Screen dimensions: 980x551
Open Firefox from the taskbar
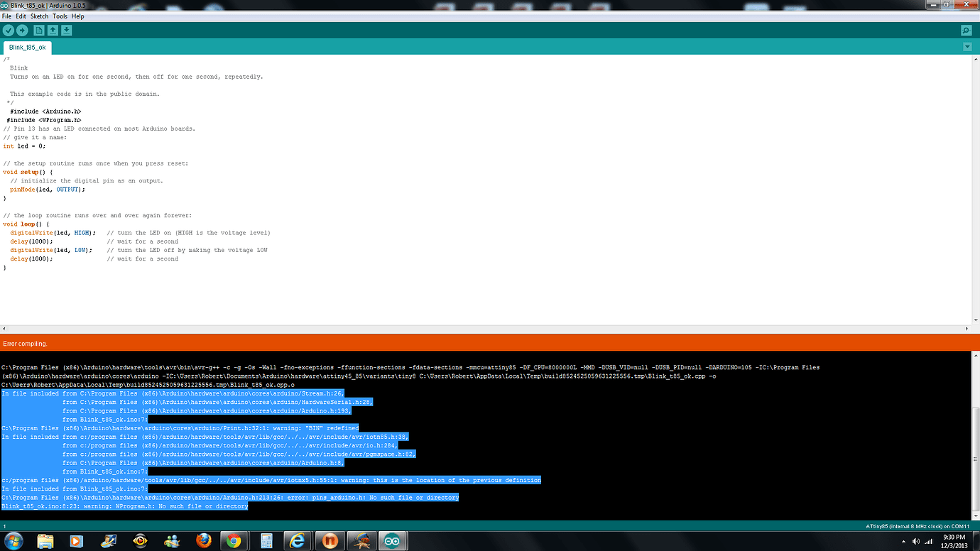pyautogui.click(x=205, y=540)
